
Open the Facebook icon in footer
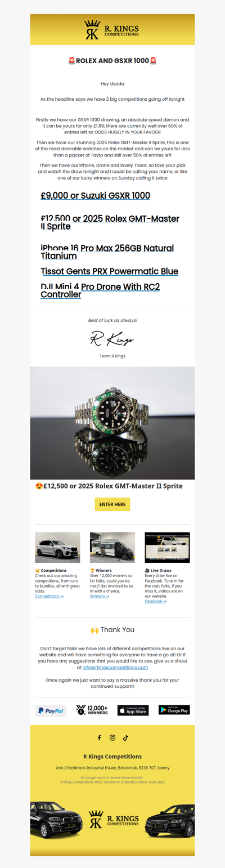coord(99,737)
